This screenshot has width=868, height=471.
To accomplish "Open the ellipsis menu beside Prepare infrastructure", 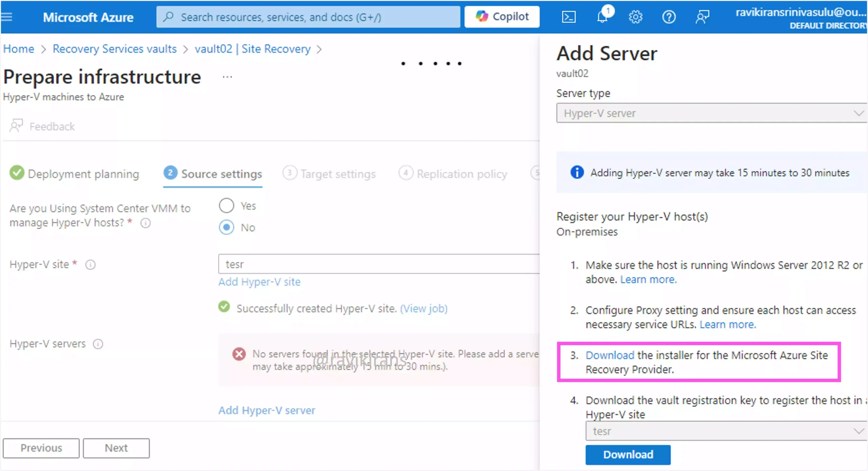I will 227,77.
